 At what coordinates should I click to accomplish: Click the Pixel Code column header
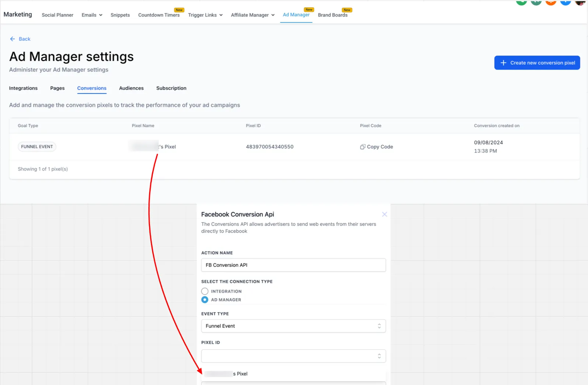(x=370, y=126)
